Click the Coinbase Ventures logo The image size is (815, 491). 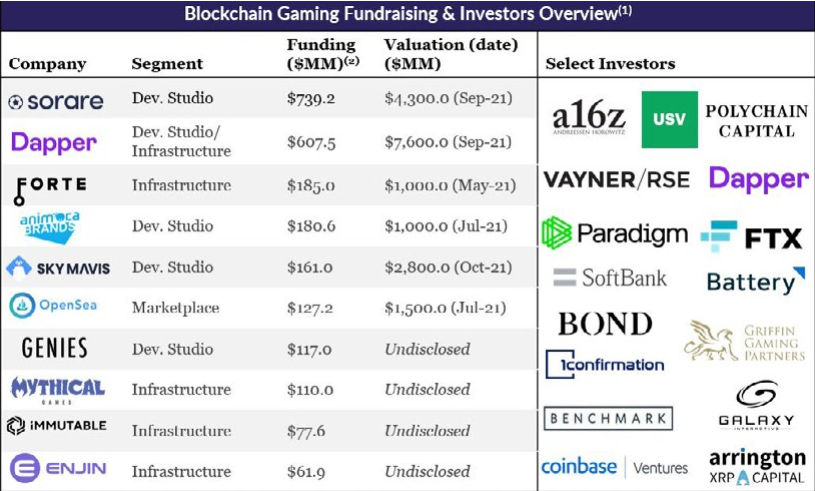coord(614,467)
